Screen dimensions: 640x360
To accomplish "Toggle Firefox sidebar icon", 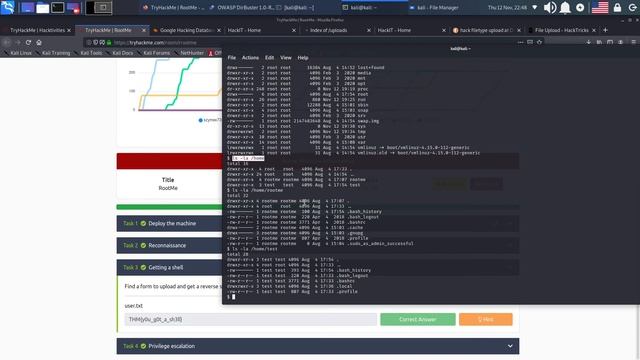I will coord(610,42).
